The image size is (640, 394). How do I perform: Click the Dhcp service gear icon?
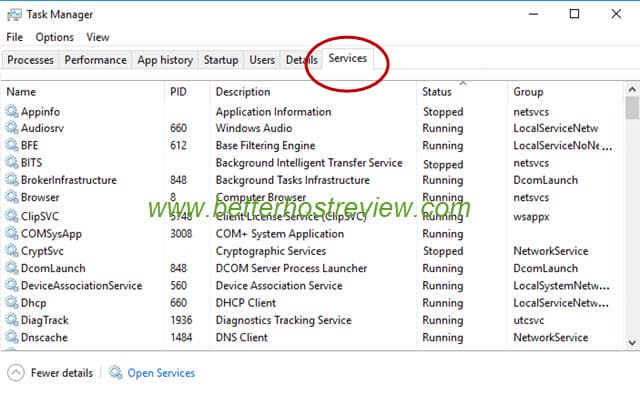point(11,303)
